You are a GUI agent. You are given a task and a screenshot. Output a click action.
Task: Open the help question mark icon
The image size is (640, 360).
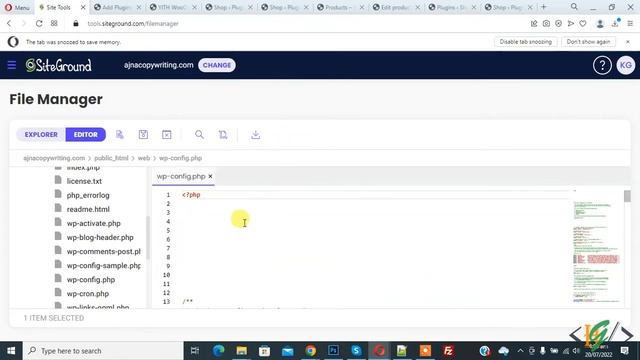coord(602,65)
